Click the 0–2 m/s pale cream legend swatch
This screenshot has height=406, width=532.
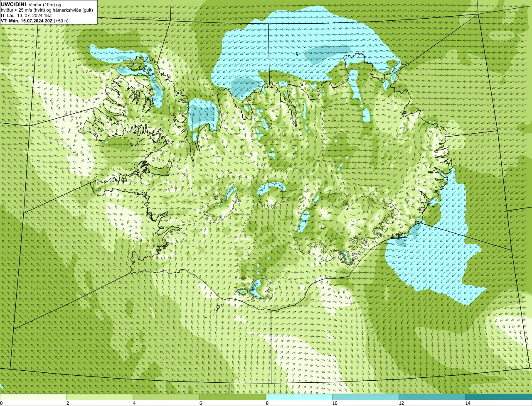pos(33,397)
